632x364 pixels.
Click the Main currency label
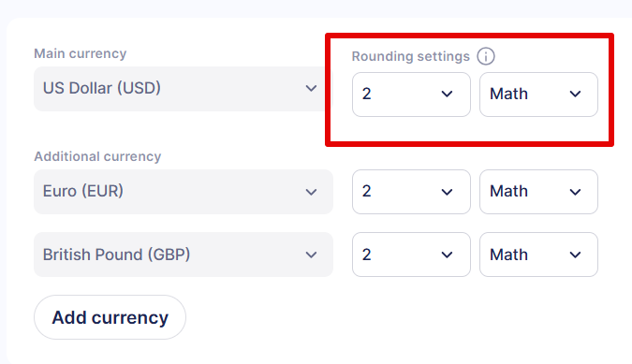point(81,53)
